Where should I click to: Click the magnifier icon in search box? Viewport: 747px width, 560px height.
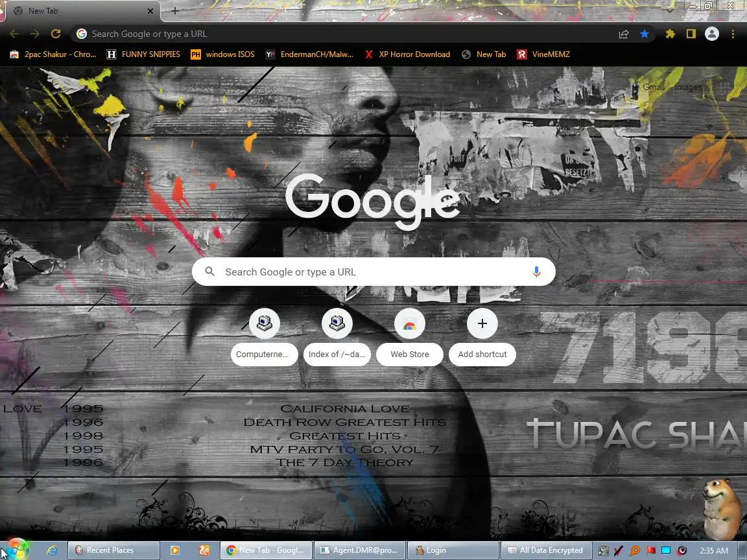pos(209,272)
